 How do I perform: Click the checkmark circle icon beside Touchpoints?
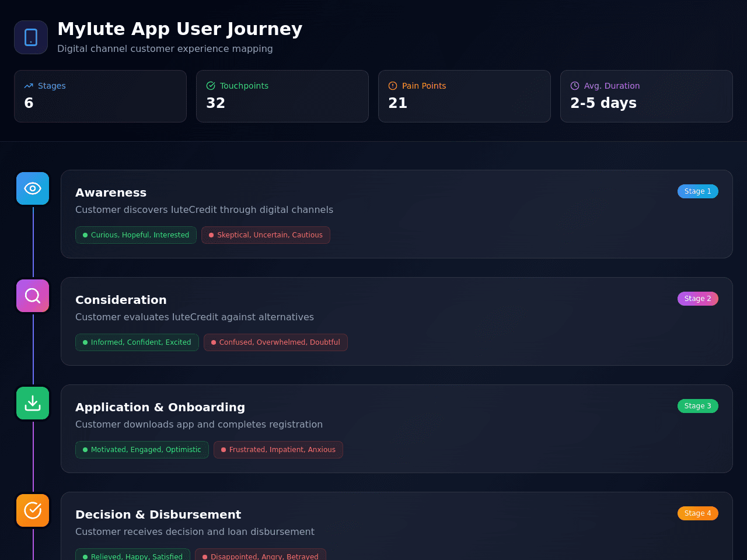click(211, 86)
